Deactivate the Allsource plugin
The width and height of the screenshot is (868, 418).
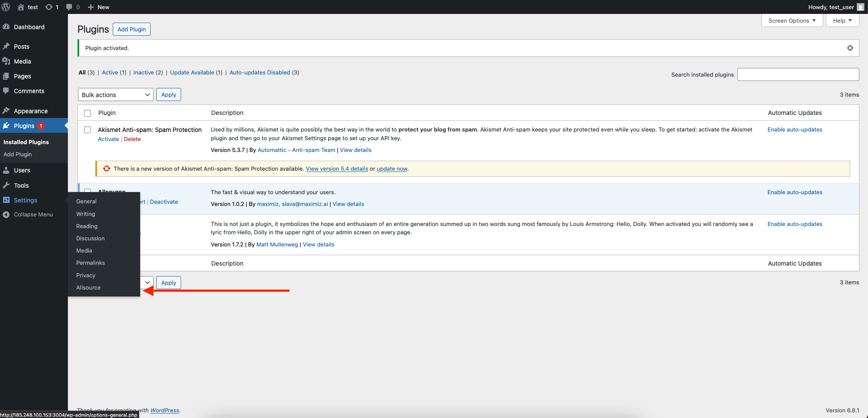(x=164, y=202)
